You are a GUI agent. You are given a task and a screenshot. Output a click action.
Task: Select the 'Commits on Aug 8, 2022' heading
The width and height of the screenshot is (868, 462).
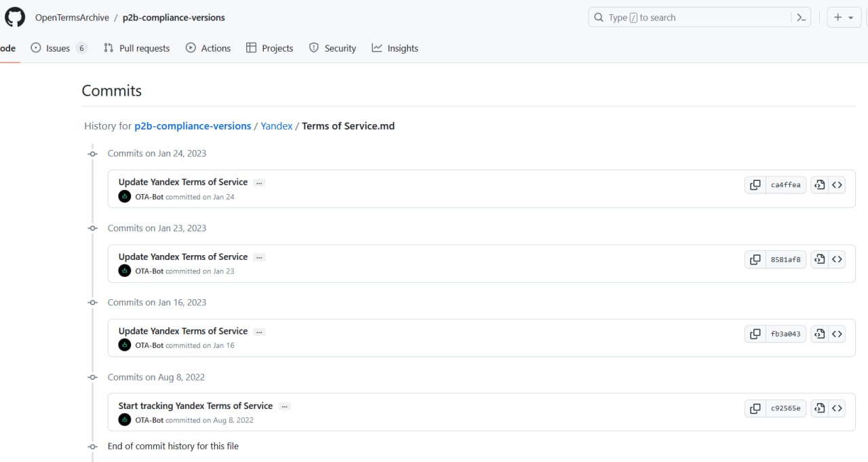[156, 377]
